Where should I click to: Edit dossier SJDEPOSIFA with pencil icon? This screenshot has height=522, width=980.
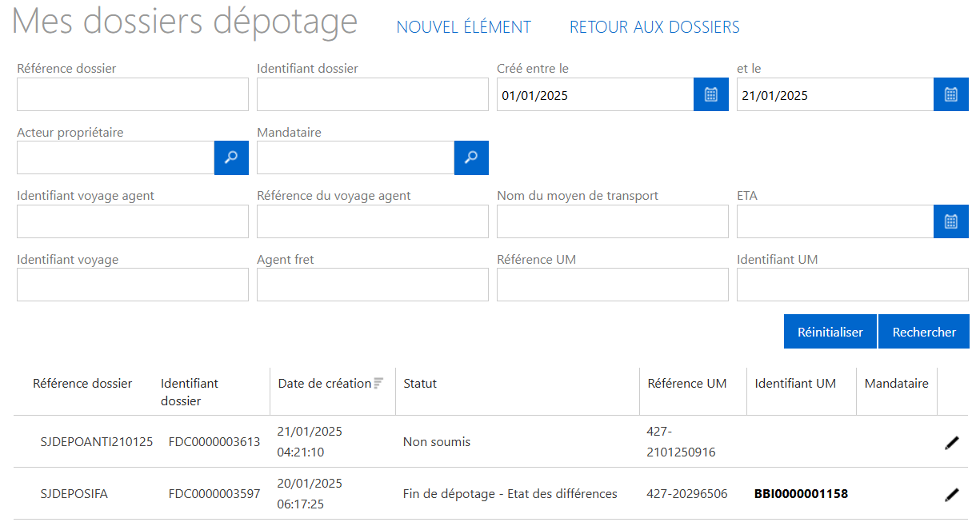click(x=951, y=495)
